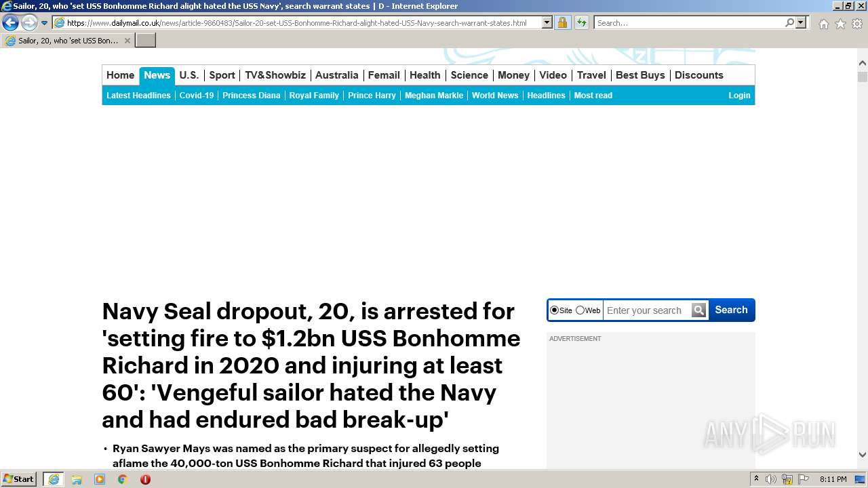Screen dimensions: 868x488
Task: Open the Femail section
Action: 384,75
